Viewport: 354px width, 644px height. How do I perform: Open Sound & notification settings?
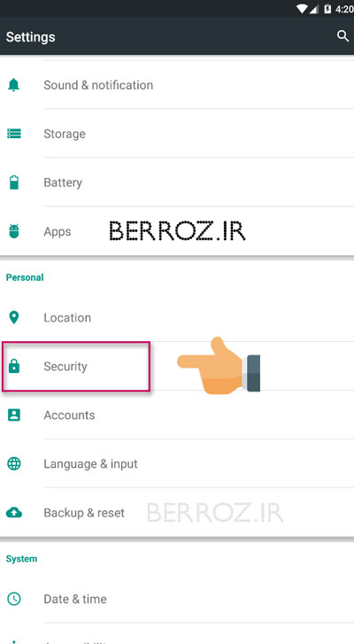[177, 85]
